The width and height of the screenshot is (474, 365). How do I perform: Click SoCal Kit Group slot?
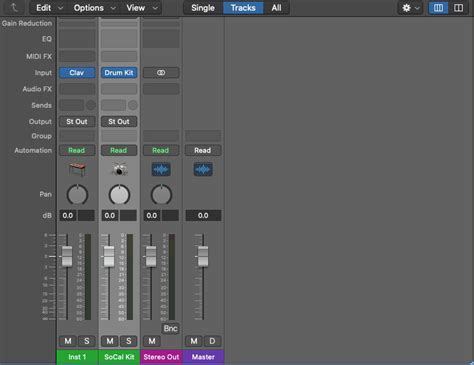[x=119, y=136]
